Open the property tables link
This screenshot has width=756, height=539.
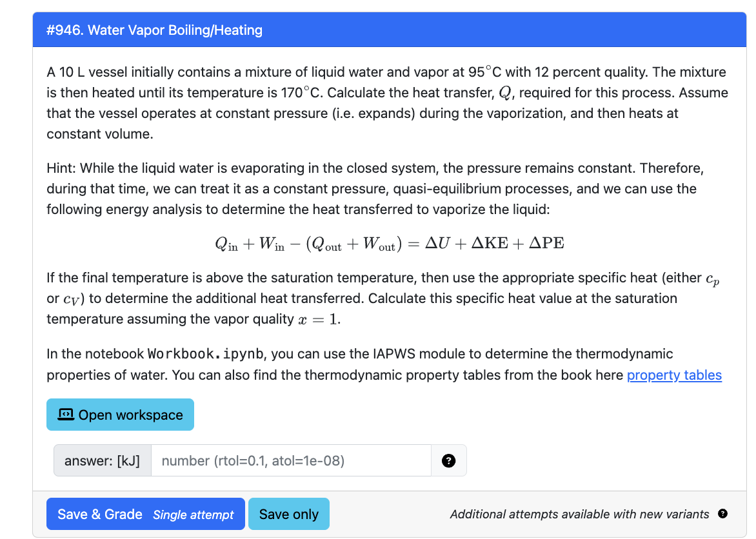(674, 375)
